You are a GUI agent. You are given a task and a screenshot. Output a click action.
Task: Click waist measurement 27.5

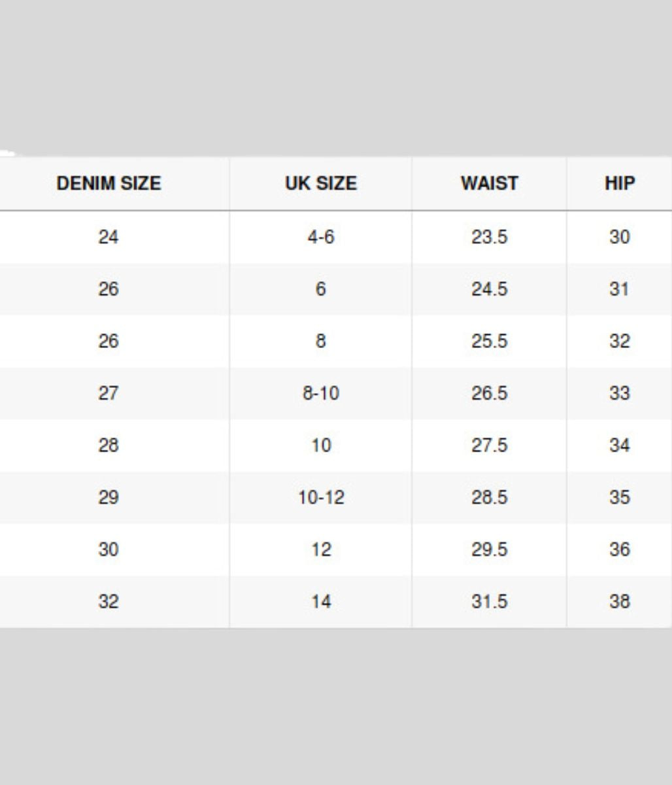pos(489,445)
